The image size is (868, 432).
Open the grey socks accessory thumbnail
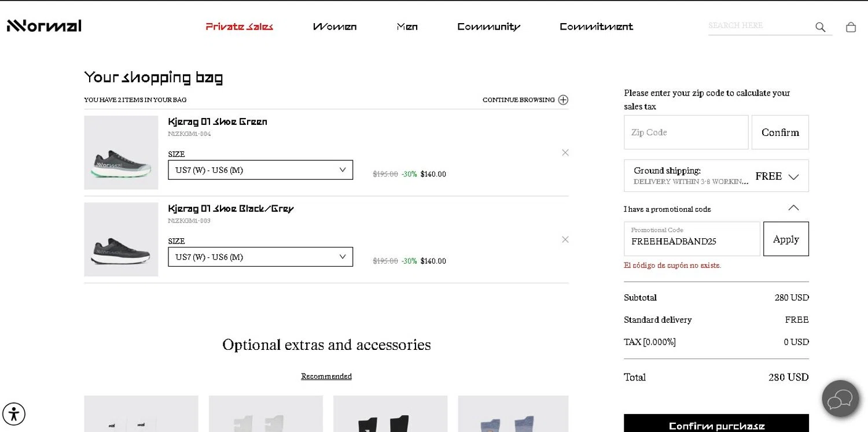[266, 414]
